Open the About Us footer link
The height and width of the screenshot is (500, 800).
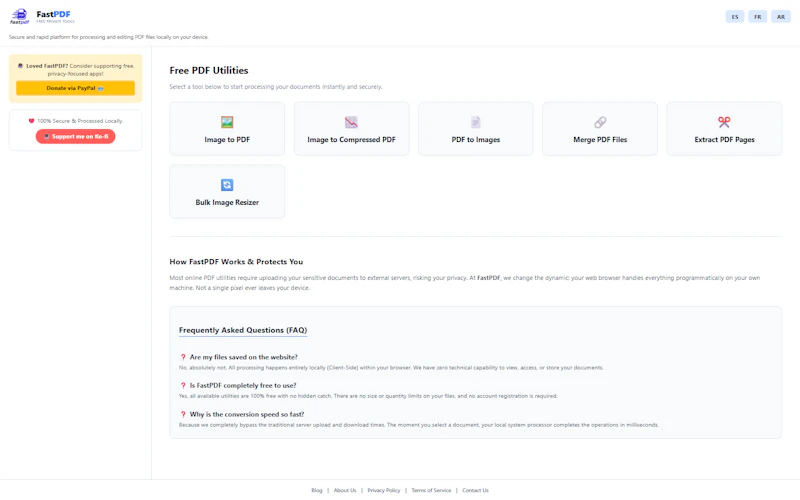[x=345, y=490]
